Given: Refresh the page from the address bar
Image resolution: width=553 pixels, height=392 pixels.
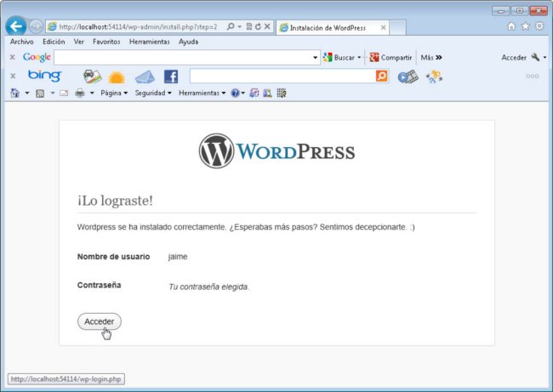Looking at the screenshot, I should tap(258, 26).
